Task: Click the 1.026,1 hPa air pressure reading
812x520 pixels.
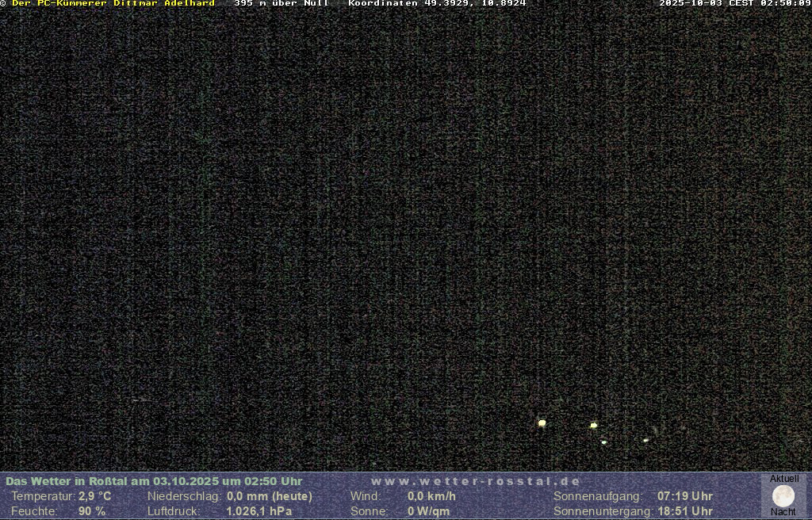Action: 259,511
